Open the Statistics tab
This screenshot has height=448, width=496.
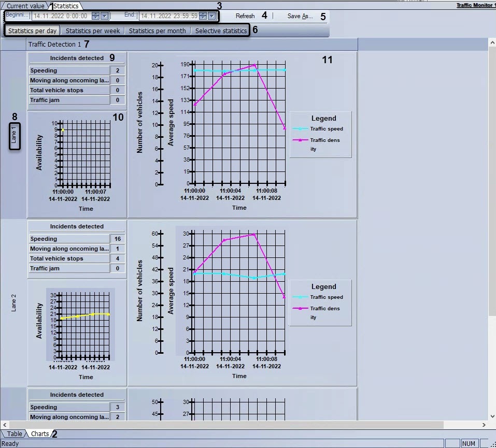pos(66,6)
